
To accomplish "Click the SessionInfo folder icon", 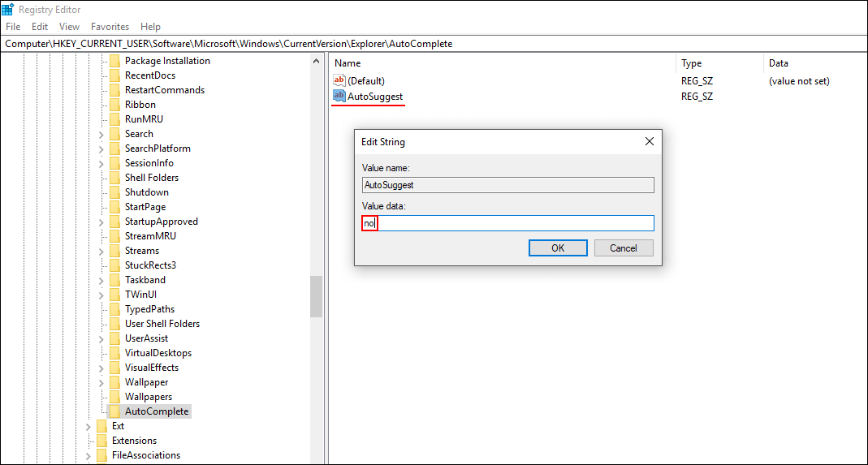I will coord(114,163).
